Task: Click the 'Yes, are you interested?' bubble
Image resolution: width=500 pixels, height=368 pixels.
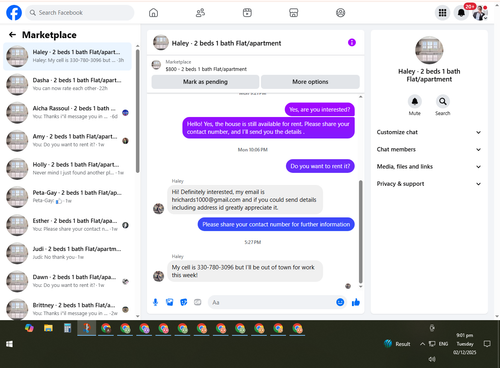Action: tap(320, 109)
